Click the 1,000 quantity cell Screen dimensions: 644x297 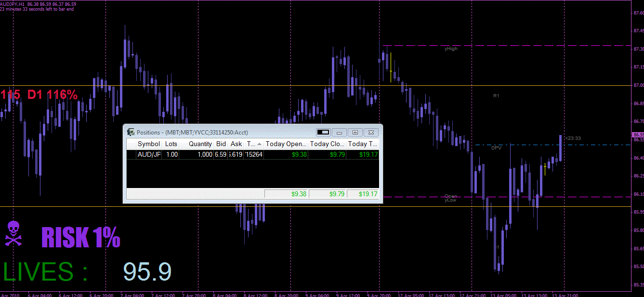coord(197,154)
